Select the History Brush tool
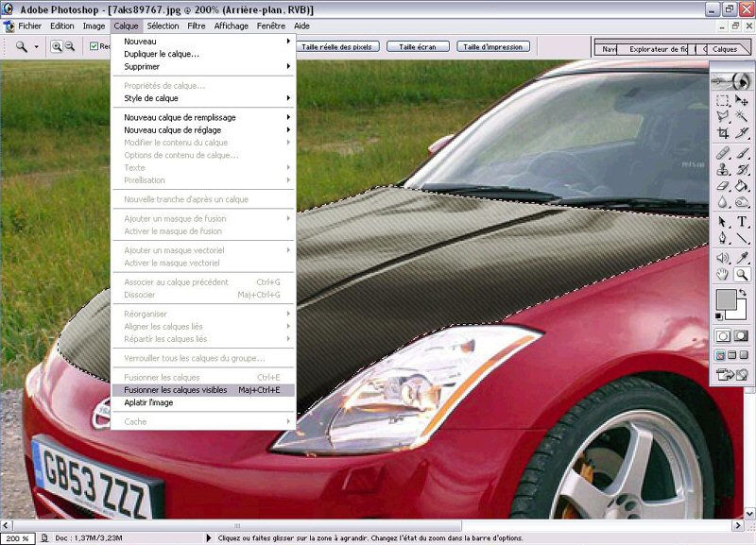The height and width of the screenshot is (545, 756). point(742,169)
